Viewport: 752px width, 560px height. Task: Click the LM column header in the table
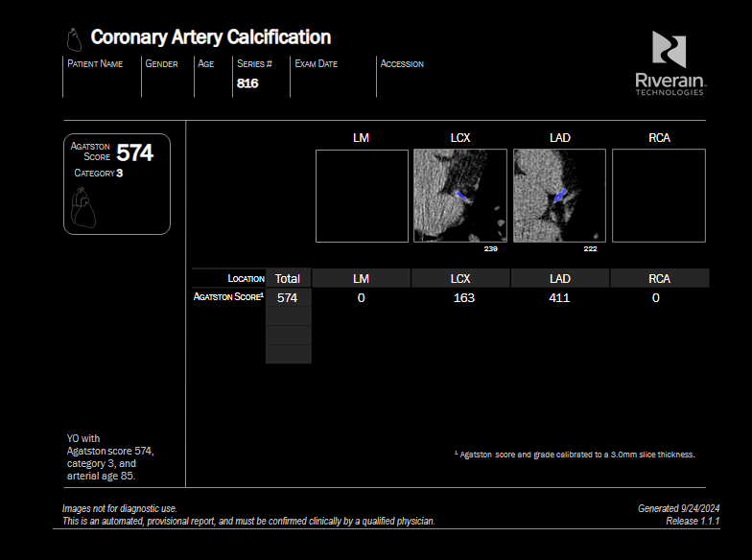pyautogui.click(x=361, y=278)
